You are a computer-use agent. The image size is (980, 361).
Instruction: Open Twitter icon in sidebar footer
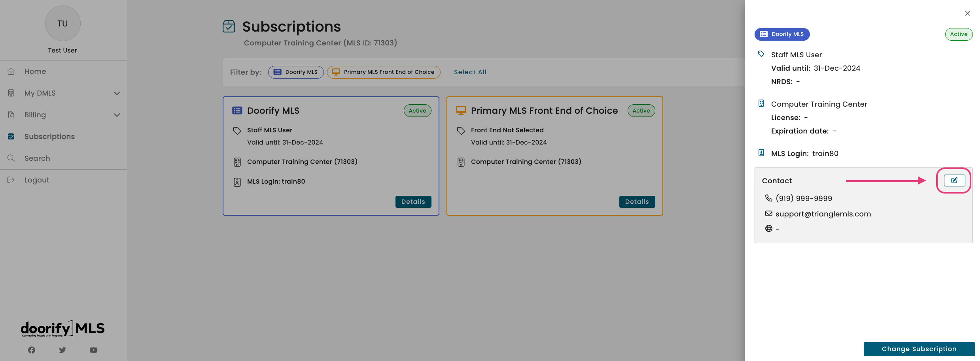[62, 350]
